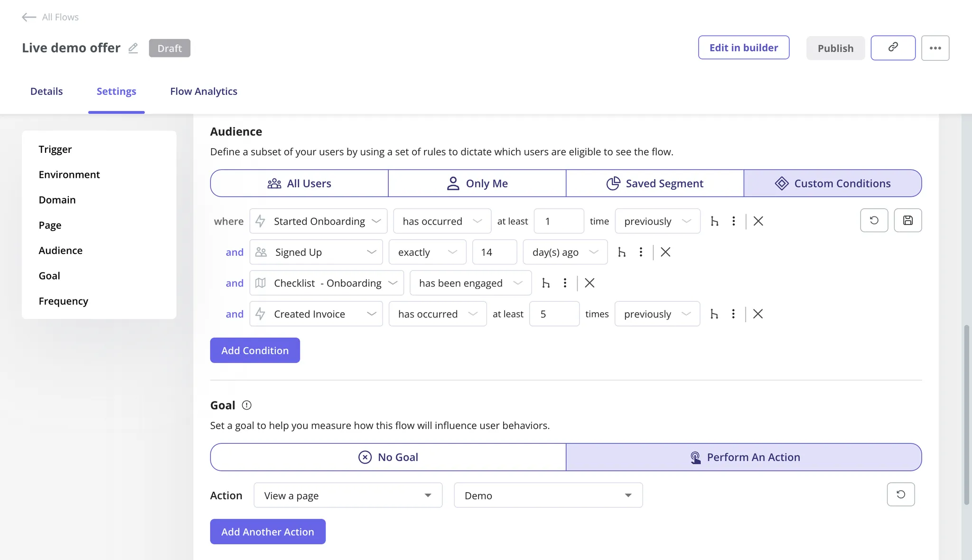The width and height of the screenshot is (972, 560).
Task: Open the day(s) ago dropdown
Action: [x=565, y=252]
